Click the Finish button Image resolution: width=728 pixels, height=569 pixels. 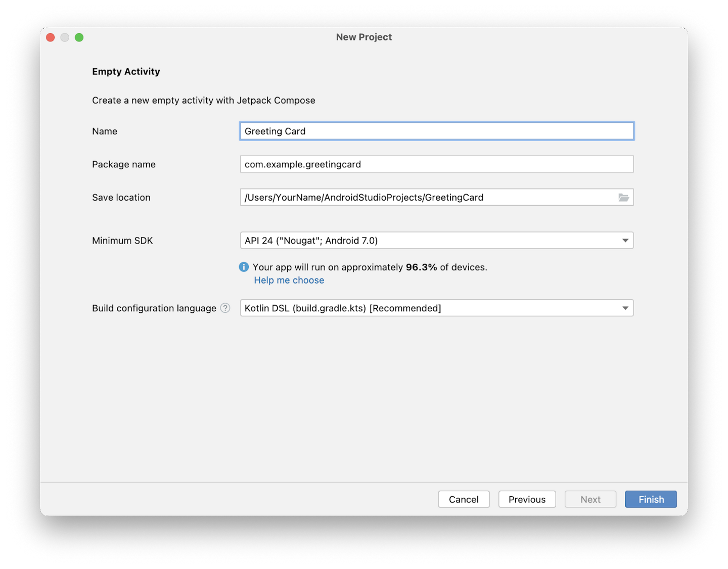[651, 499]
